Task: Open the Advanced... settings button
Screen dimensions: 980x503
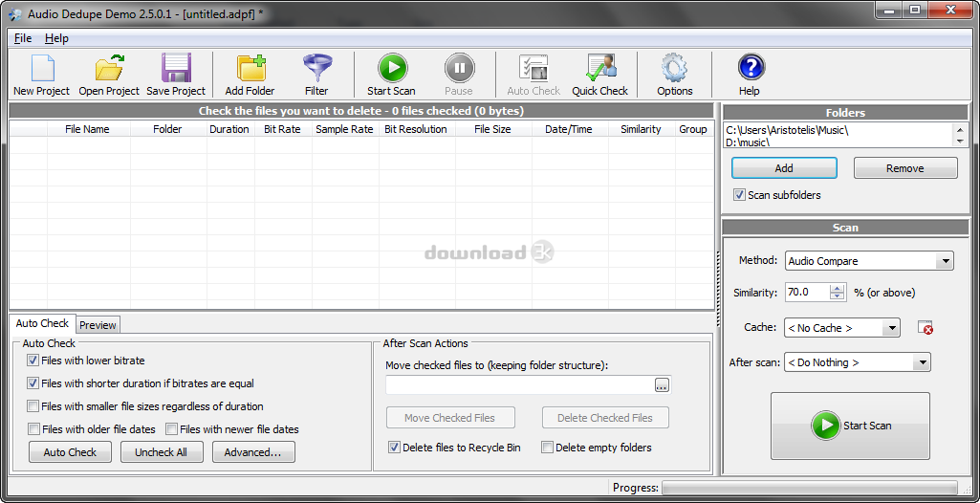Action: (x=253, y=451)
